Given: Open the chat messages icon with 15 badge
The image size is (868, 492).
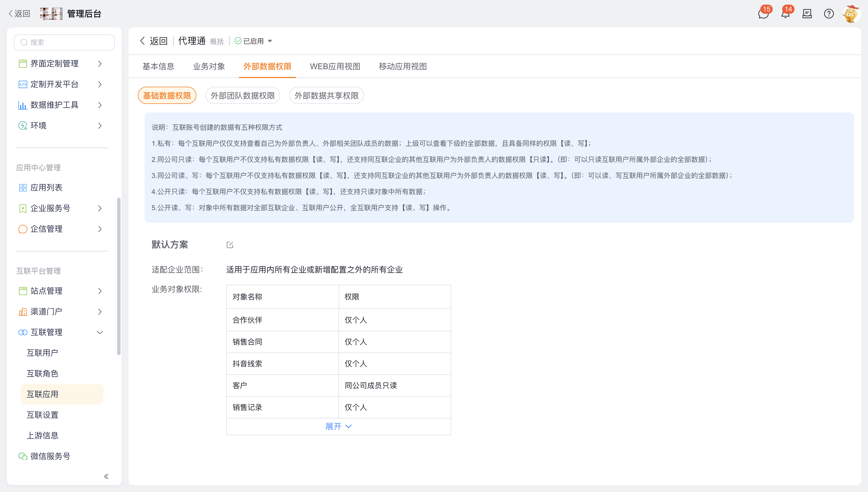Looking at the screenshot, I should click(763, 14).
